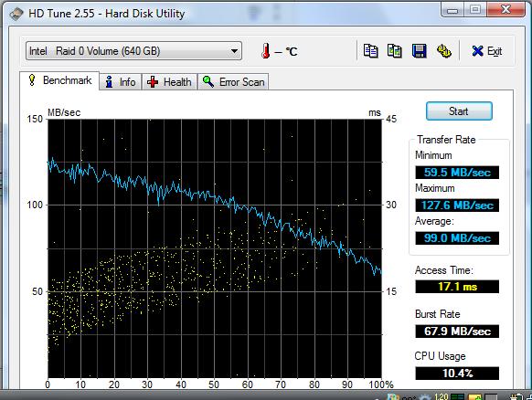This screenshot has height=400, width=532.
Task: Start the benchmark with the Start button
Action: tap(459, 111)
